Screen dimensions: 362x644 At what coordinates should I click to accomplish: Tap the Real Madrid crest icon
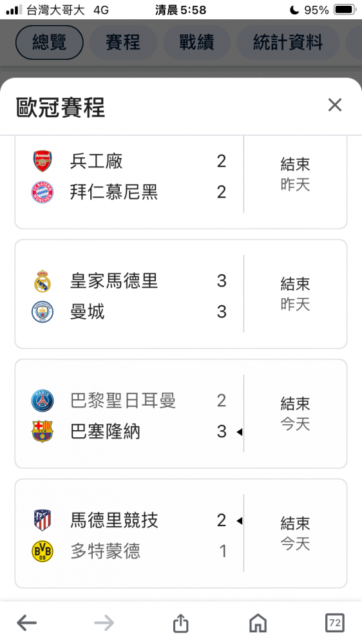(x=43, y=281)
